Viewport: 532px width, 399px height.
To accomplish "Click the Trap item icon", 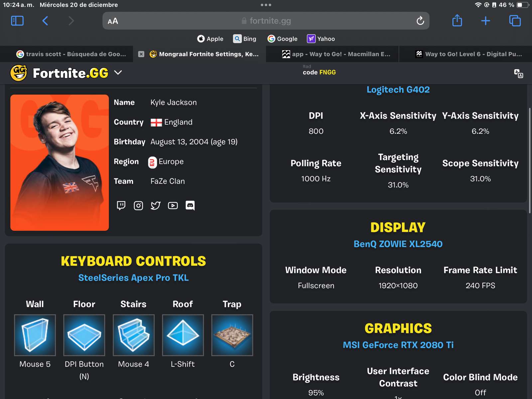I will tap(232, 335).
